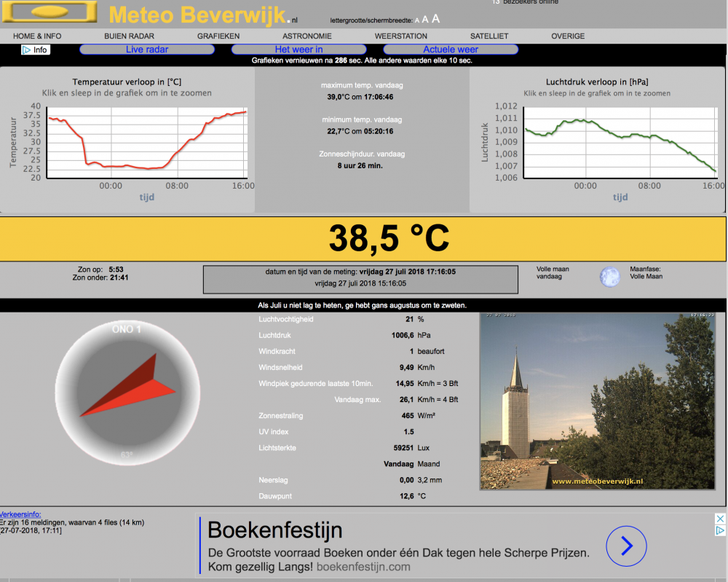Click the maximum temp value 39,0°C om 17:06:46

[x=360, y=97]
